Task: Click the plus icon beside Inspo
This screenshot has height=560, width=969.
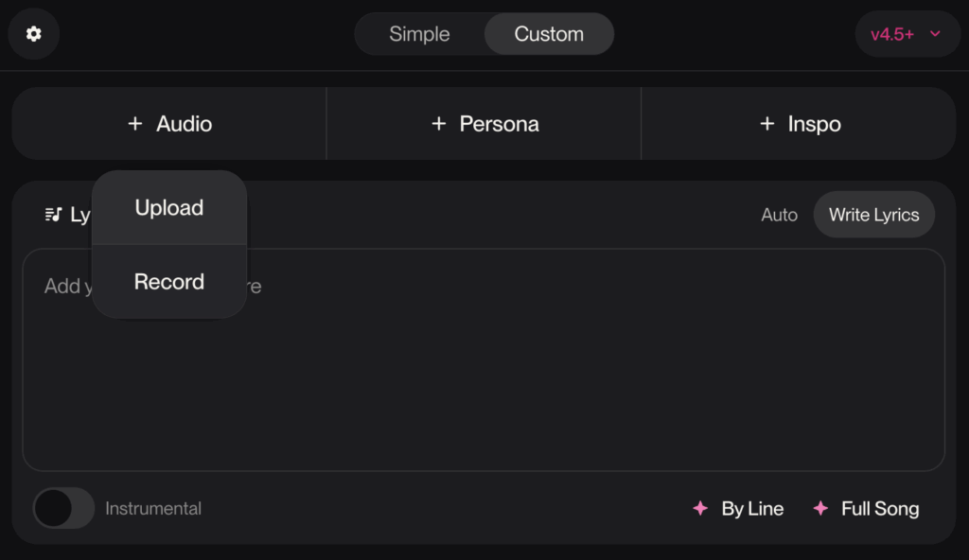Action: (766, 124)
